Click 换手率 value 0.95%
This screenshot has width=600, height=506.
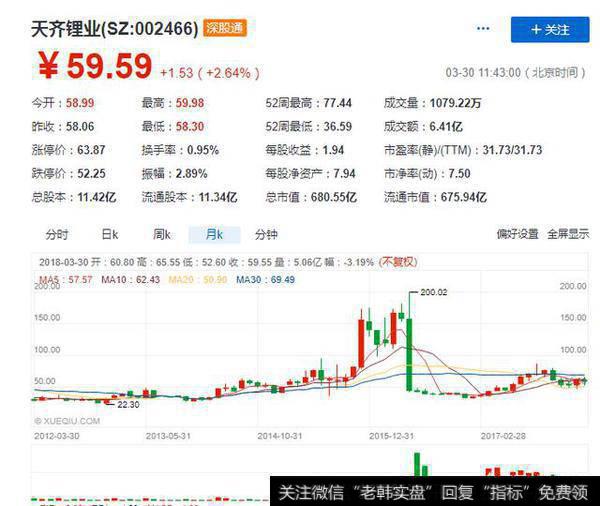pos(203,150)
